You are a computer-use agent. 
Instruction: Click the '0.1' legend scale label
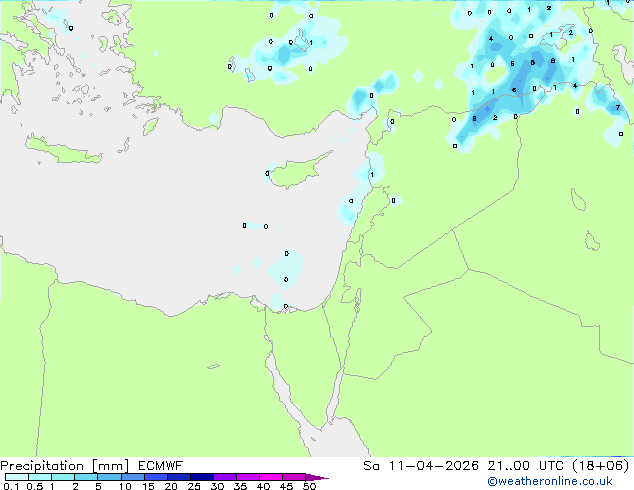[x=11, y=486]
